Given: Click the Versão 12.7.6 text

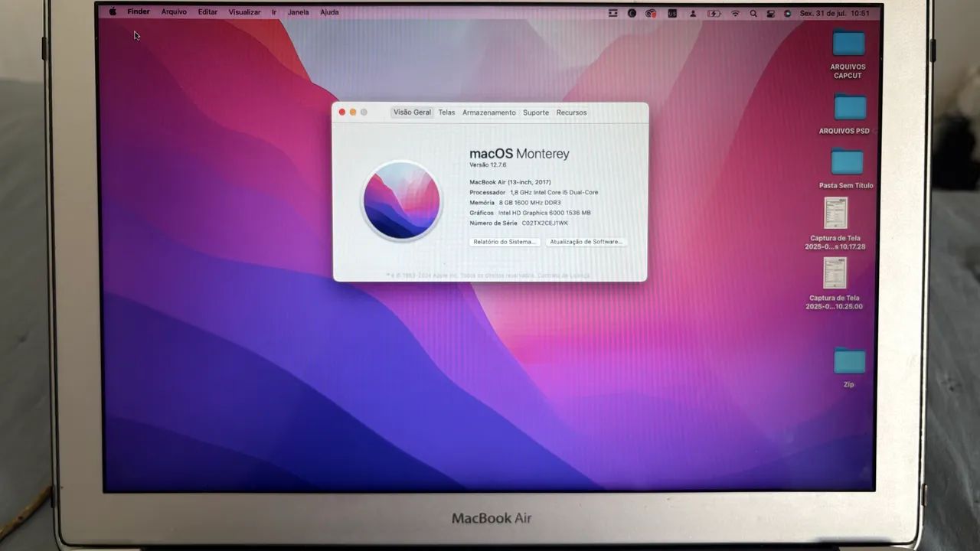Looking at the screenshot, I should [x=488, y=165].
